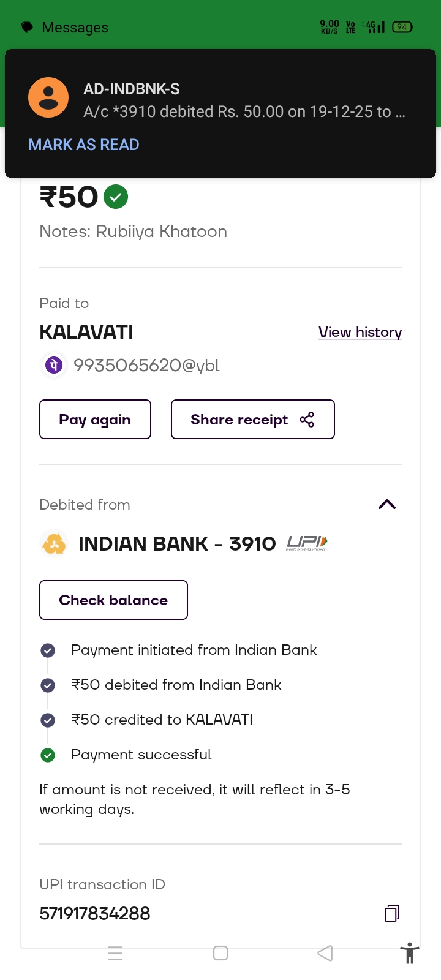Tap the PhonePe icon beside UPI ID
441x980 pixels.
[x=54, y=366]
